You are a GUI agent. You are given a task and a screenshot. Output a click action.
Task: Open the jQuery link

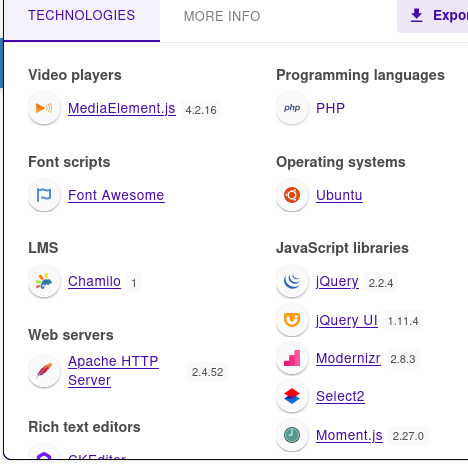pos(337,282)
